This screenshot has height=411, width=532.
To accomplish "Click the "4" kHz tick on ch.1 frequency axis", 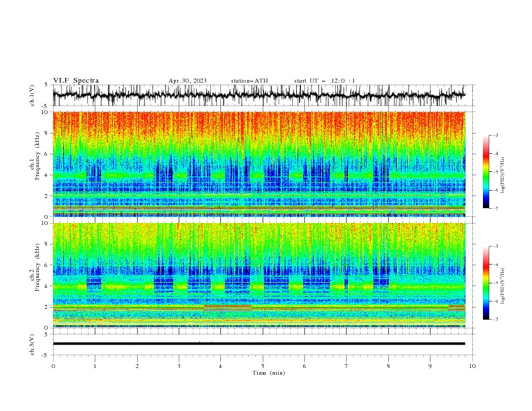I will tap(47, 175).
